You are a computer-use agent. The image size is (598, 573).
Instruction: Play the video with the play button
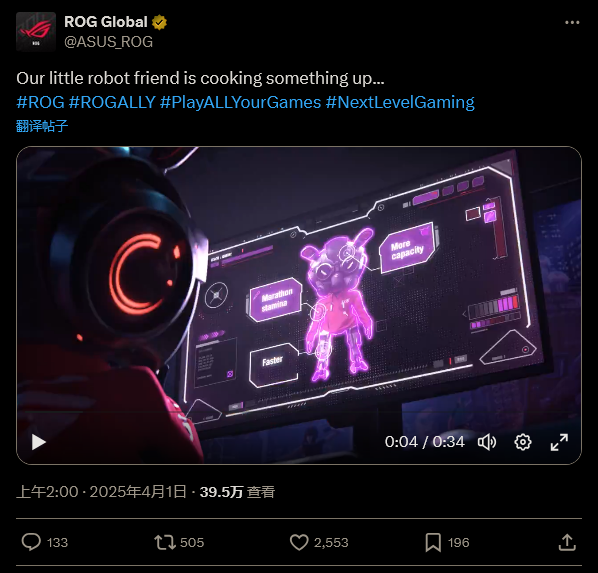tap(38, 442)
